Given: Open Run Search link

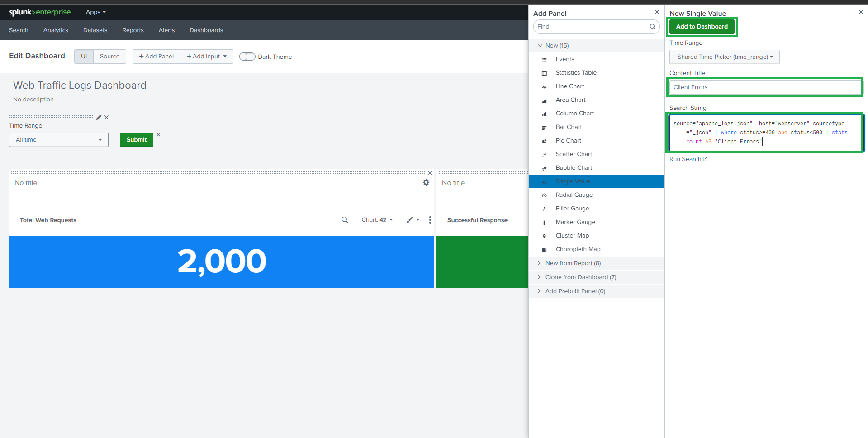Looking at the screenshot, I should coord(688,159).
